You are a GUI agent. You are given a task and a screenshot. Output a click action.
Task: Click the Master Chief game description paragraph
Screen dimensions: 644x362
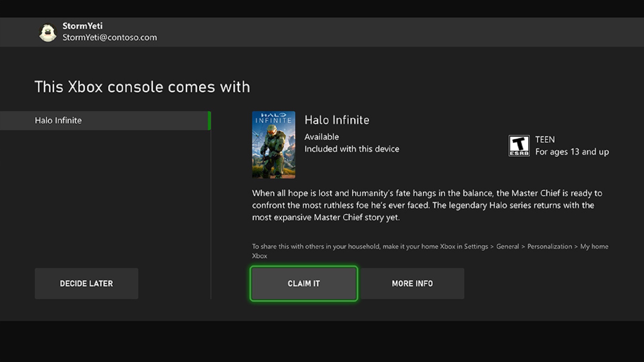click(427, 205)
